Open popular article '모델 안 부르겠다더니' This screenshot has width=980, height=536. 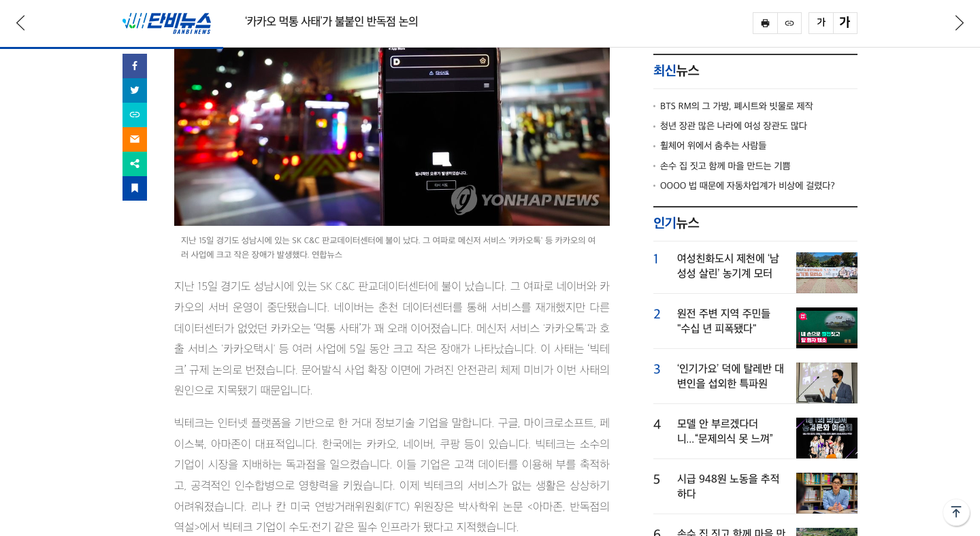click(x=725, y=431)
